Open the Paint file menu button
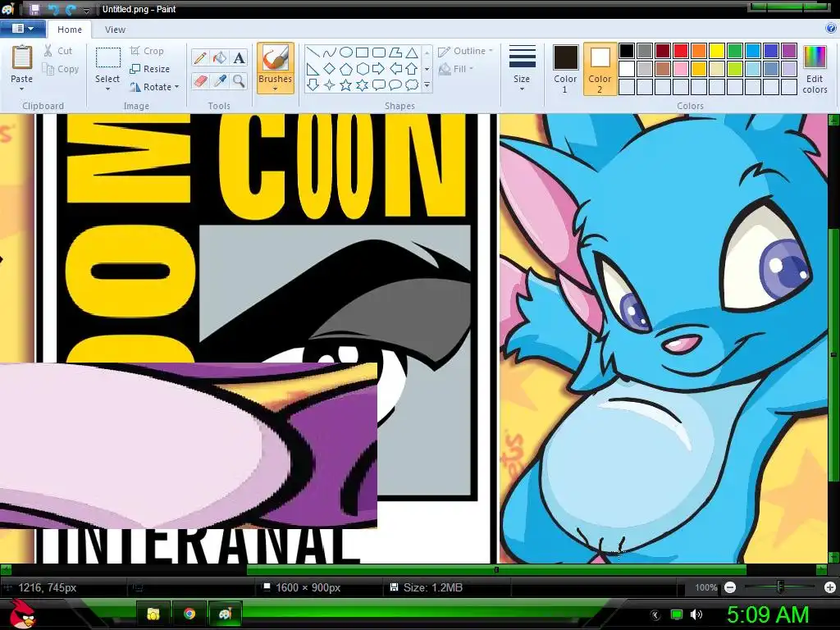Image resolution: width=840 pixels, height=630 pixels. (x=22, y=29)
